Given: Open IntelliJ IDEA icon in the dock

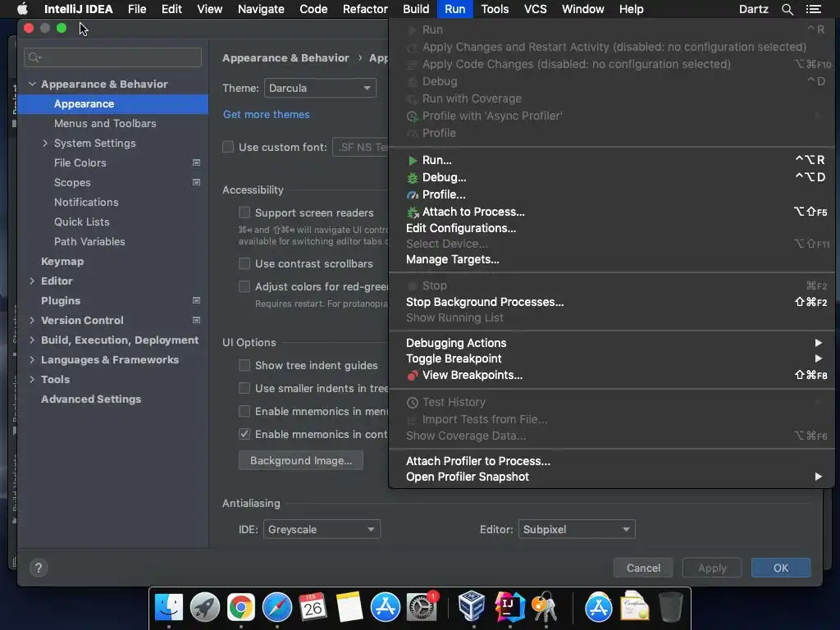Looking at the screenshot, I should coord(509,606).
